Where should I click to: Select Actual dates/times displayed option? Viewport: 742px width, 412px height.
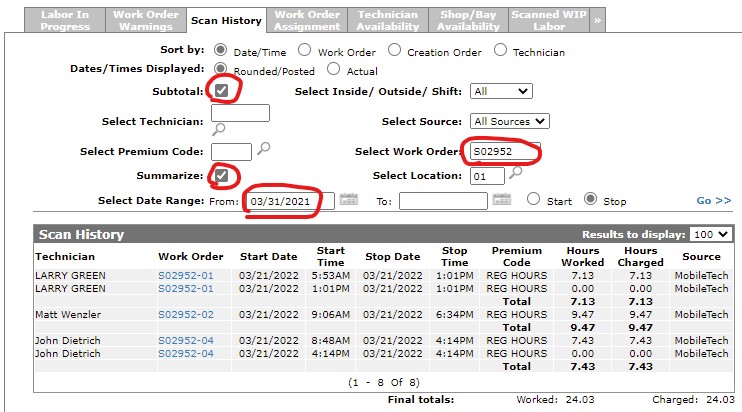point(334,71)
